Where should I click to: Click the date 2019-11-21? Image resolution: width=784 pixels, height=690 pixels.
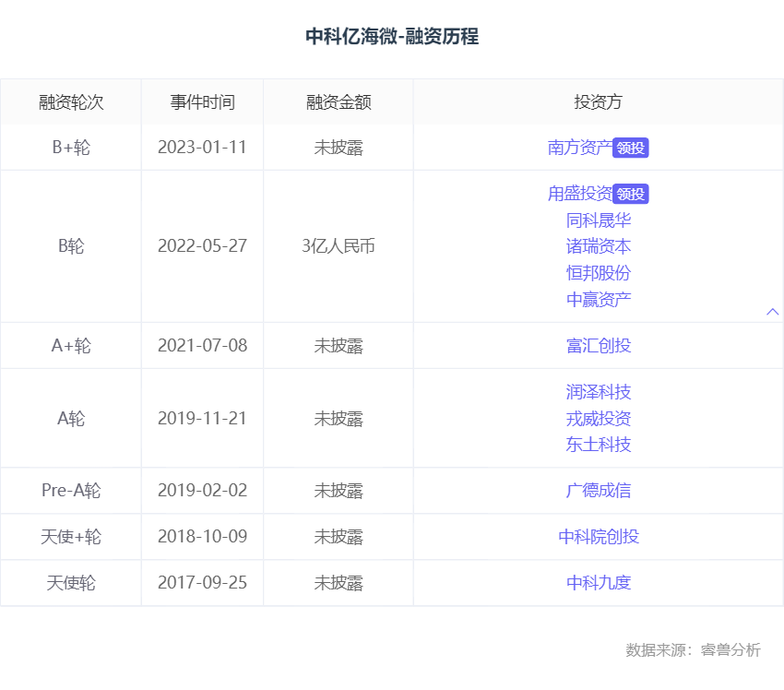[203, 419]
